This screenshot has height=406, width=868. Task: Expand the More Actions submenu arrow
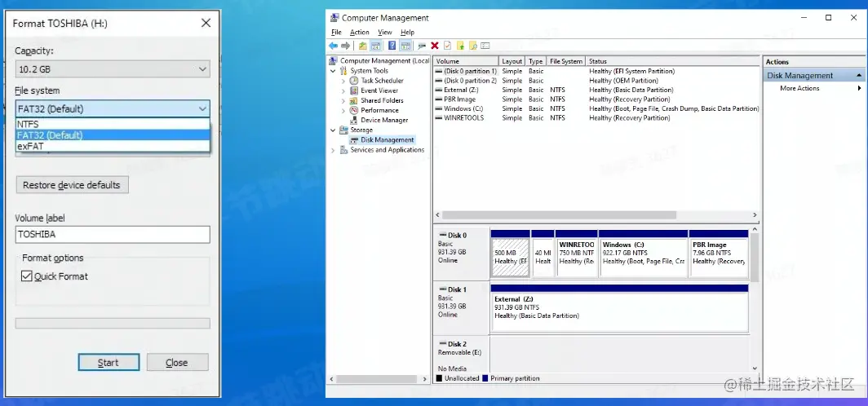coord(860,89)
